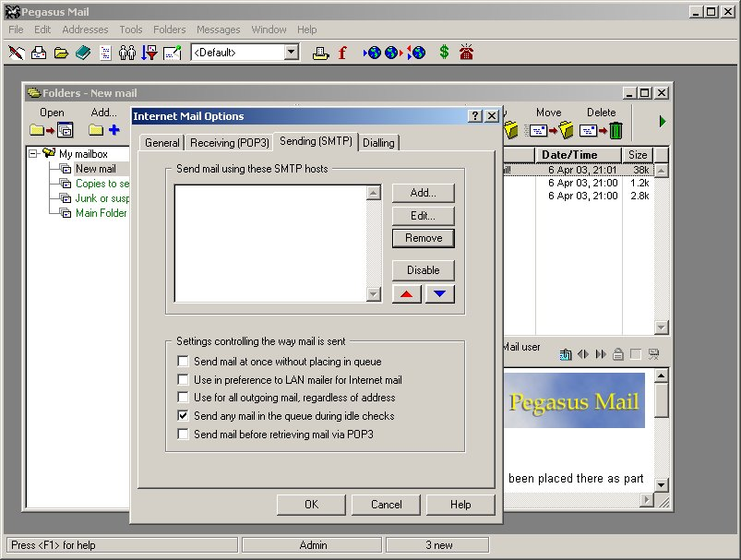Click the Add... button for SMTP hosts
741x560 pixels.
[x=423, y=193]
